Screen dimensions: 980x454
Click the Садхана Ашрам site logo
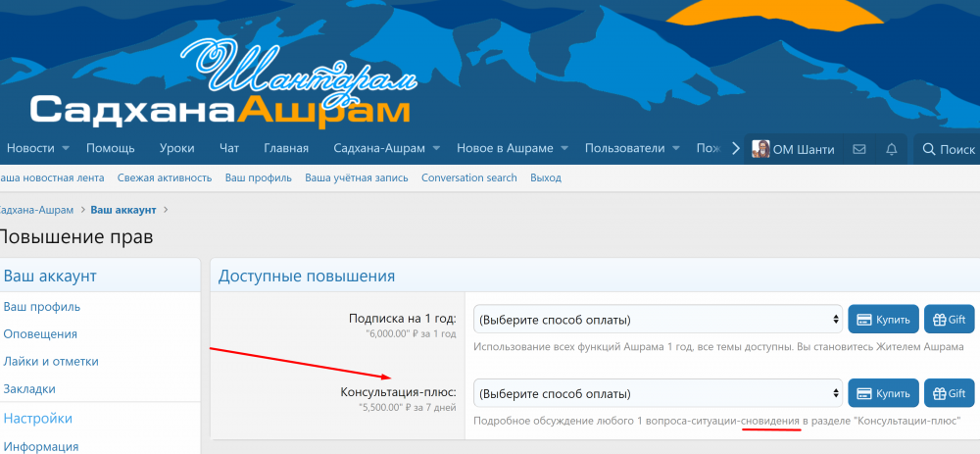[x=220, y=82]
